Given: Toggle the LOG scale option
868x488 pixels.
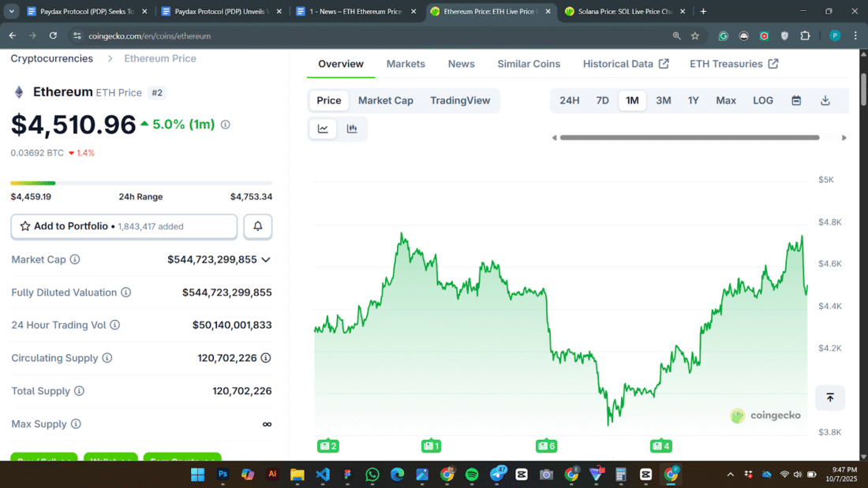Looking at the screenshot, I should (763, 100).
